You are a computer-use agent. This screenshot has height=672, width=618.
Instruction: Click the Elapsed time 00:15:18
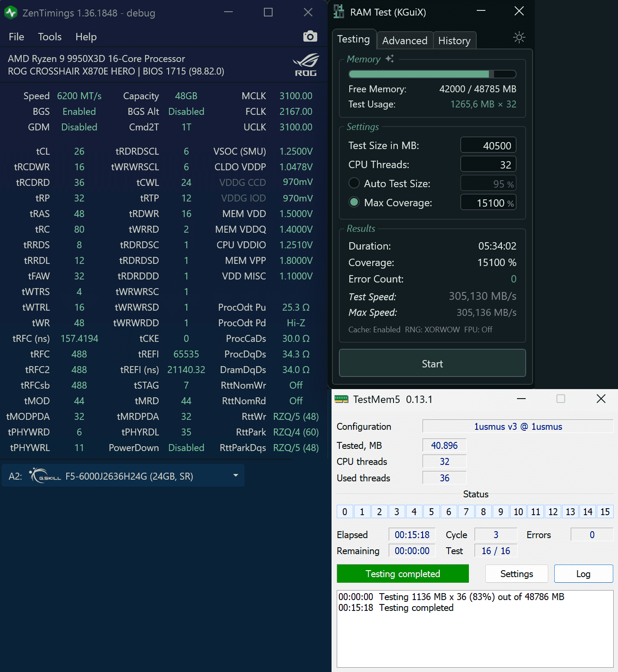(x=412, y=535)
